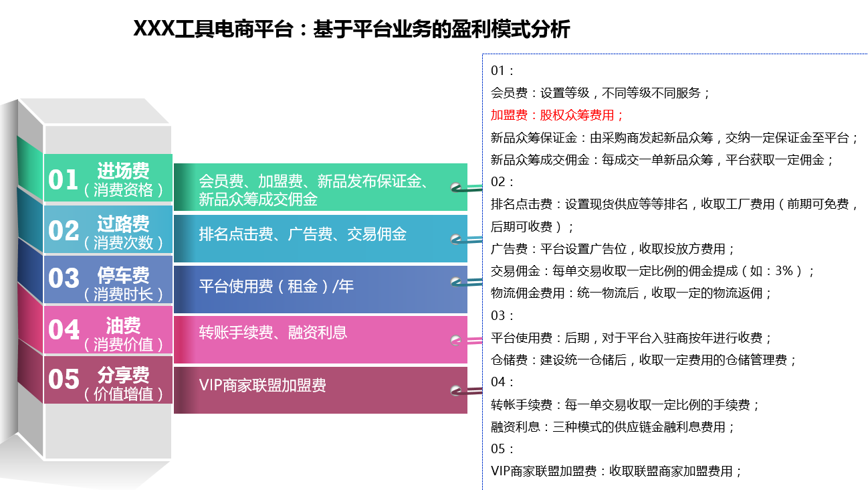Image resolution: width=868 pixels, height=490 pixels.
Task: Click bar text "排名点击费、广告费、交易佣金"
Action: [303, 234]
